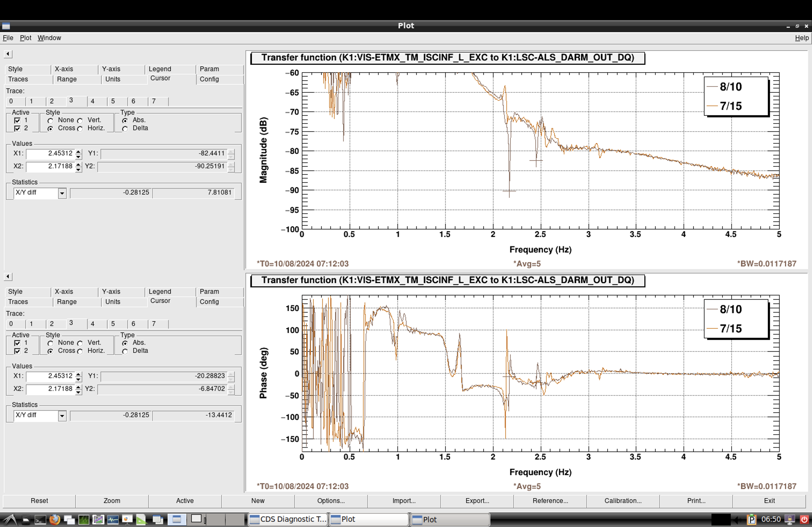
Task: Select Delta cursor type in lower panel
Action: click(x=125, y=351)
